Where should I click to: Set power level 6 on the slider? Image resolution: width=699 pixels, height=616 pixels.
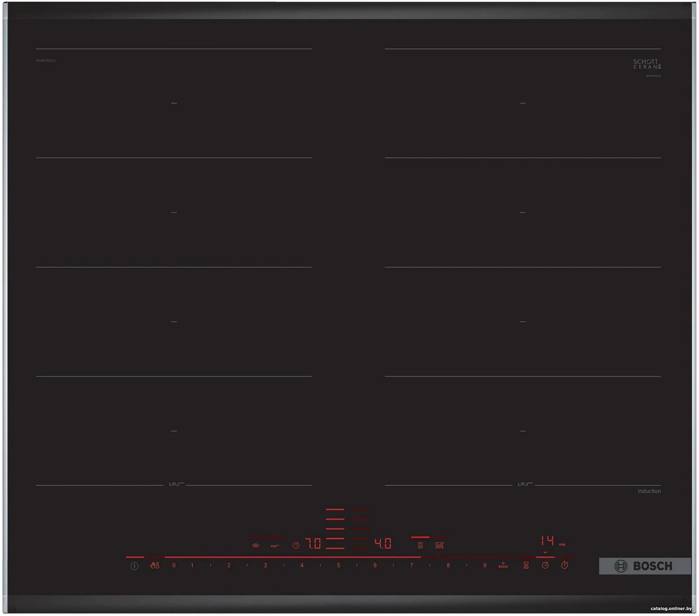click(375, 566)
